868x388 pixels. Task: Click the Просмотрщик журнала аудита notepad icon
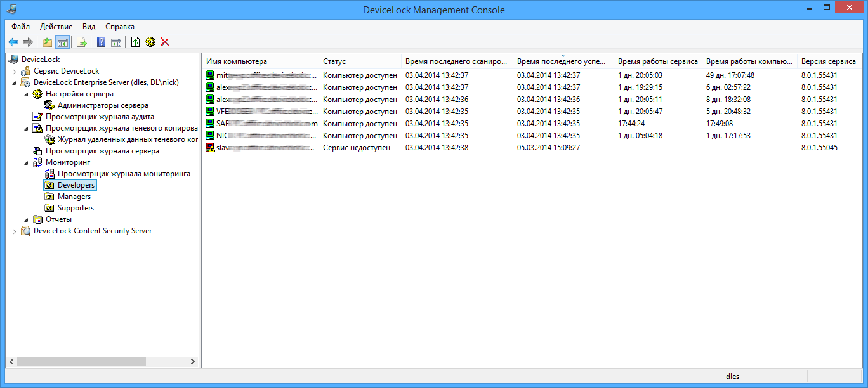coord(37,117)
